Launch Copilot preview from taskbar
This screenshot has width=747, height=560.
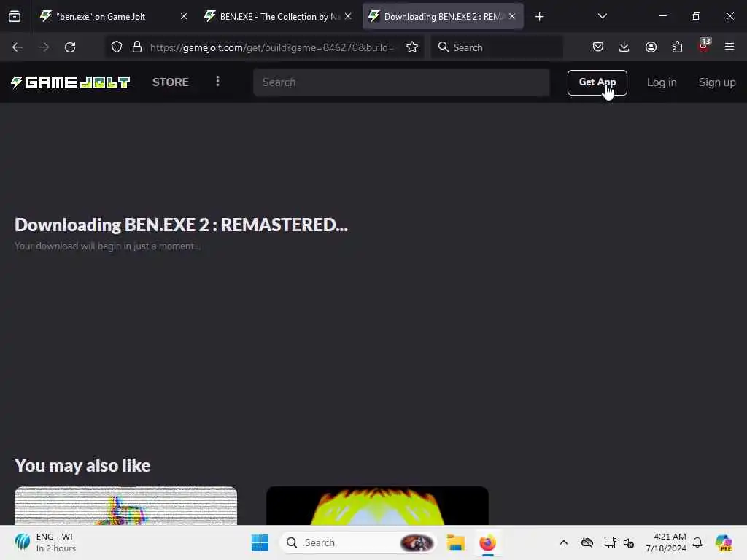click(x=724, y=542)
